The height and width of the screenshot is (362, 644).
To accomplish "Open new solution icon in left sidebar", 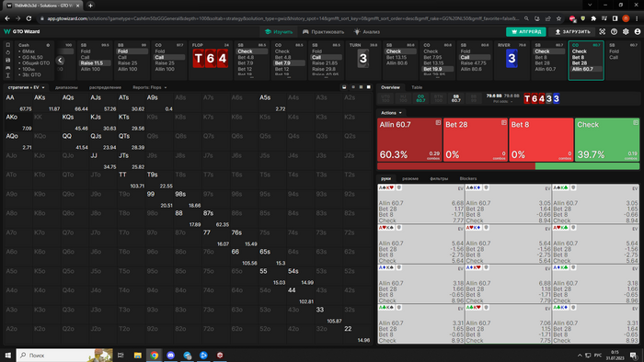I will point(7,45).
